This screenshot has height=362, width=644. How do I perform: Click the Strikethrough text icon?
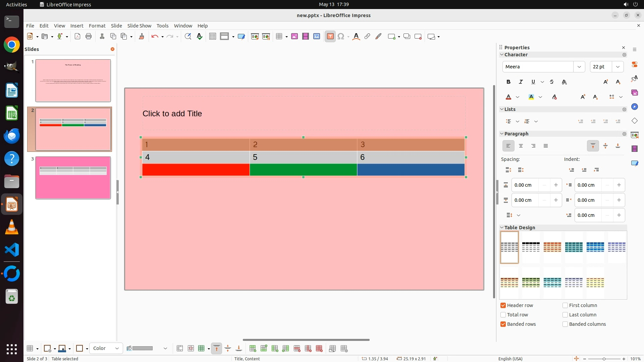coord(552,82)
